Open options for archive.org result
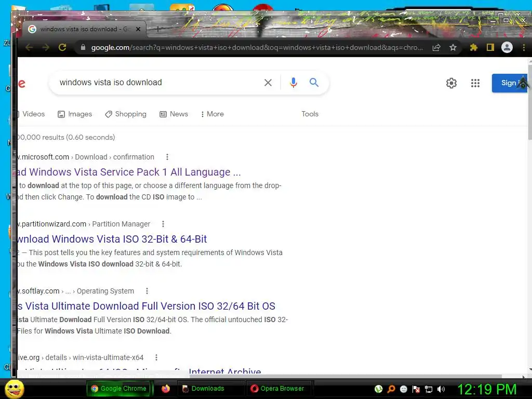 tap(156, 357)
